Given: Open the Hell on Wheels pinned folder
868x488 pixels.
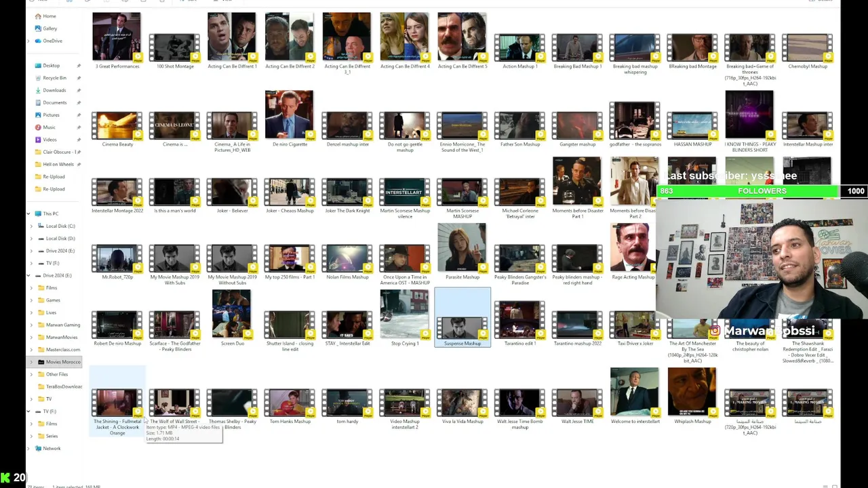Looking at the screenshot, I should (x=58, y=164).
